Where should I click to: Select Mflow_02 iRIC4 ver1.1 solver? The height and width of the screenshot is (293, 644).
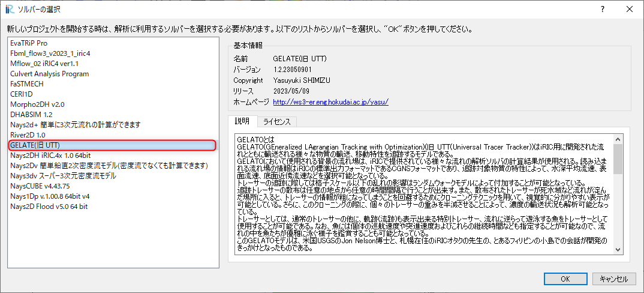point(113,64)
